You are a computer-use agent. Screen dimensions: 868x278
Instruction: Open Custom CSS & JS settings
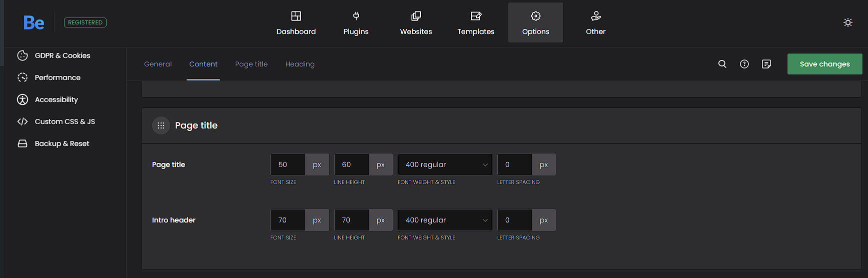pyautogui.click(x=65, y=121)
